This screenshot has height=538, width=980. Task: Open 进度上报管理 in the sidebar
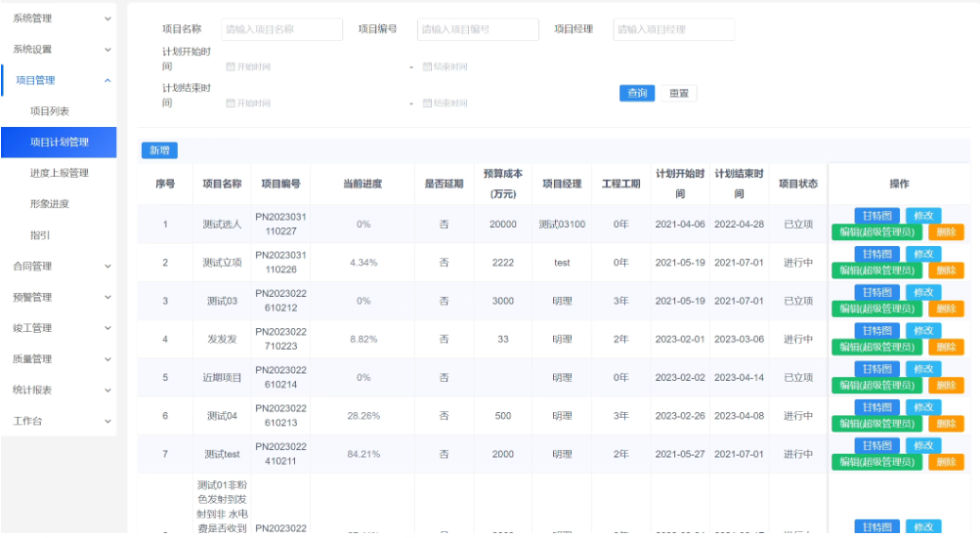(59, 173)
